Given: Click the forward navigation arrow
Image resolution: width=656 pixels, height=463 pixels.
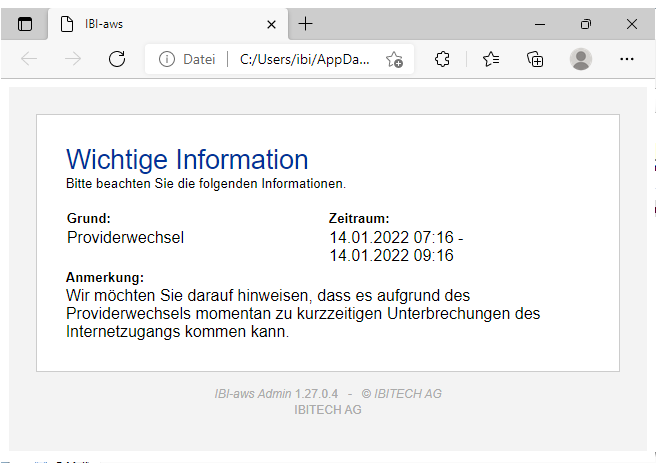Looking at the screenshot, I should (73, 59).
